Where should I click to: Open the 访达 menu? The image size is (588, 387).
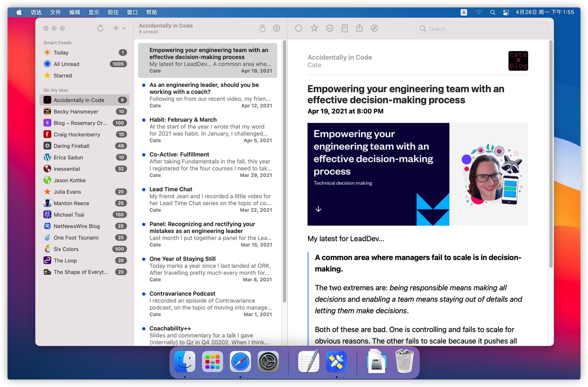[36, 12]
